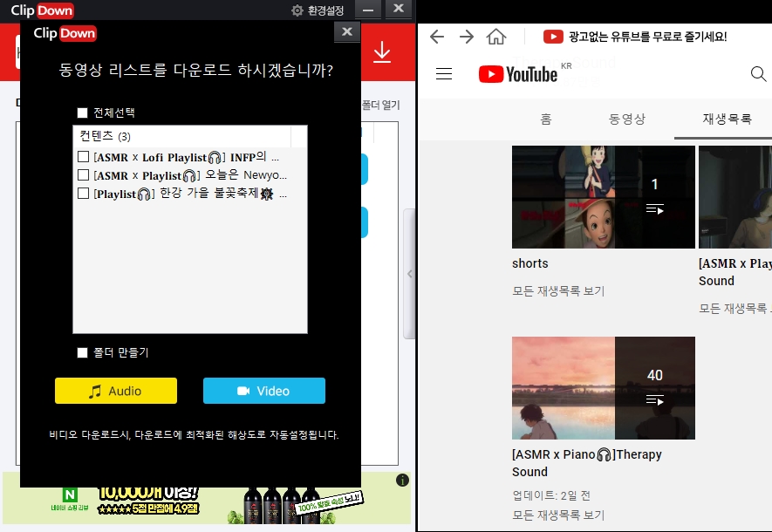
Task: Collapse the side panel arrow handle
Action: tap(409, 274)
